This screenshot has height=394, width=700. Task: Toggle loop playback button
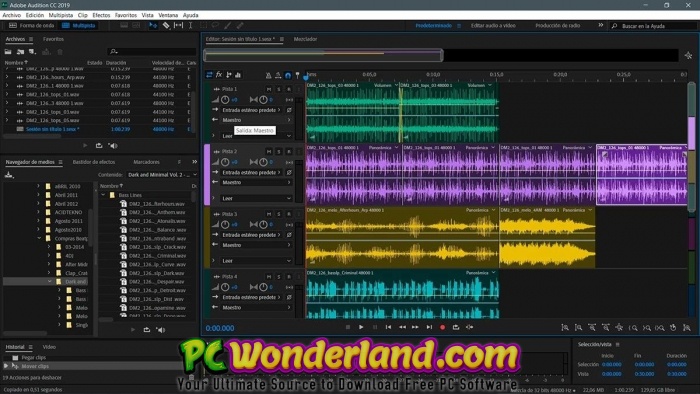(x=456, y=327)
